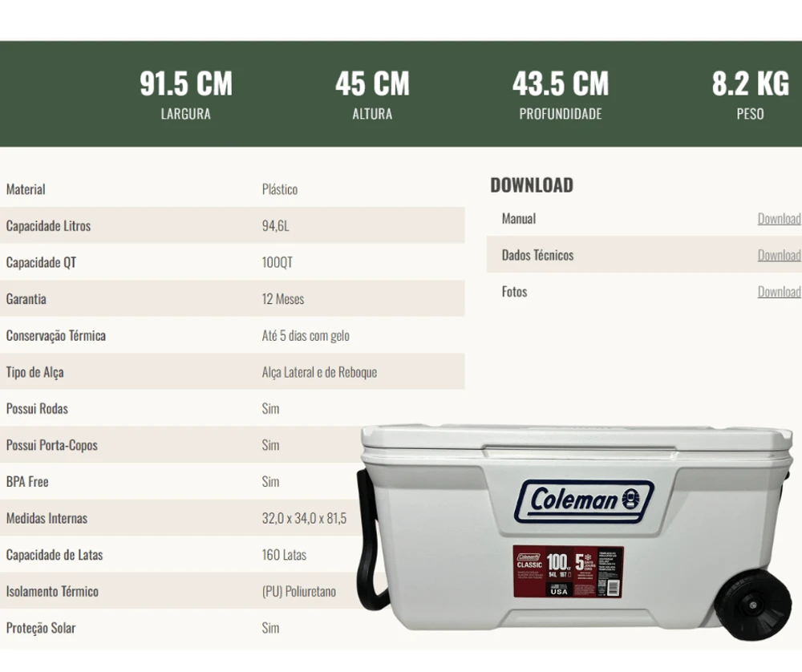
Task: Click the Fotos row label
Action: (x=514, y=292)
